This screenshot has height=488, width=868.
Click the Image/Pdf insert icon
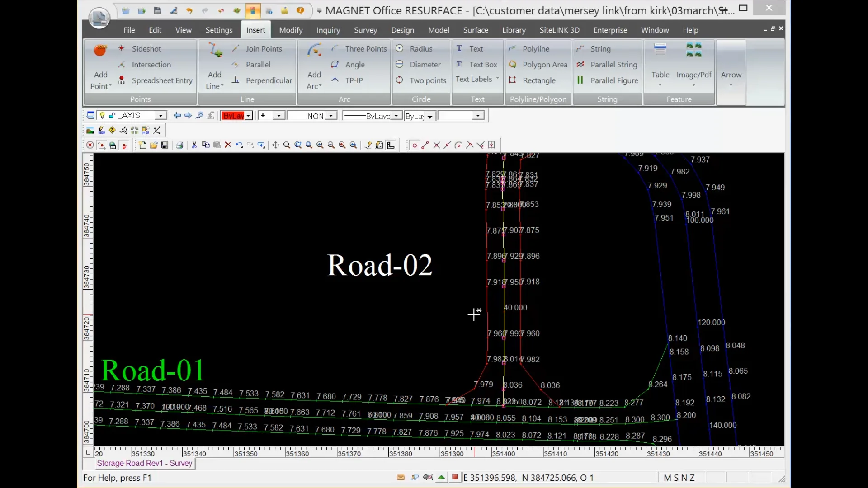coord(693,51)
